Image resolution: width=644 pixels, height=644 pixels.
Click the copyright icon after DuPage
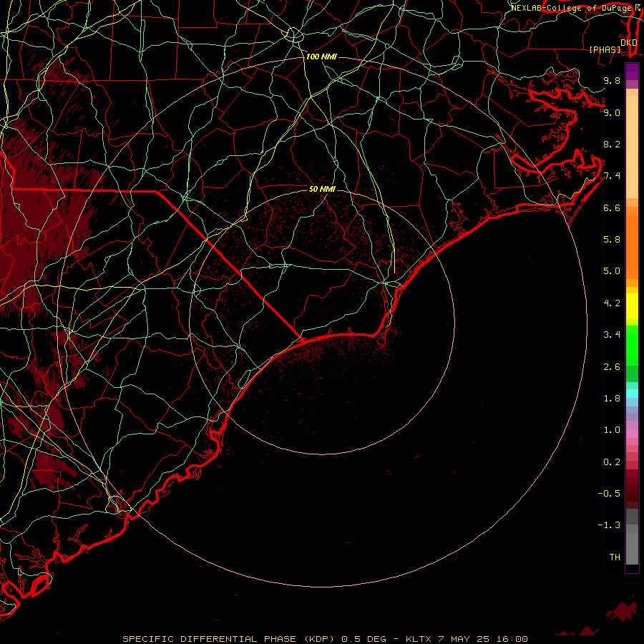tap(638, 7)
